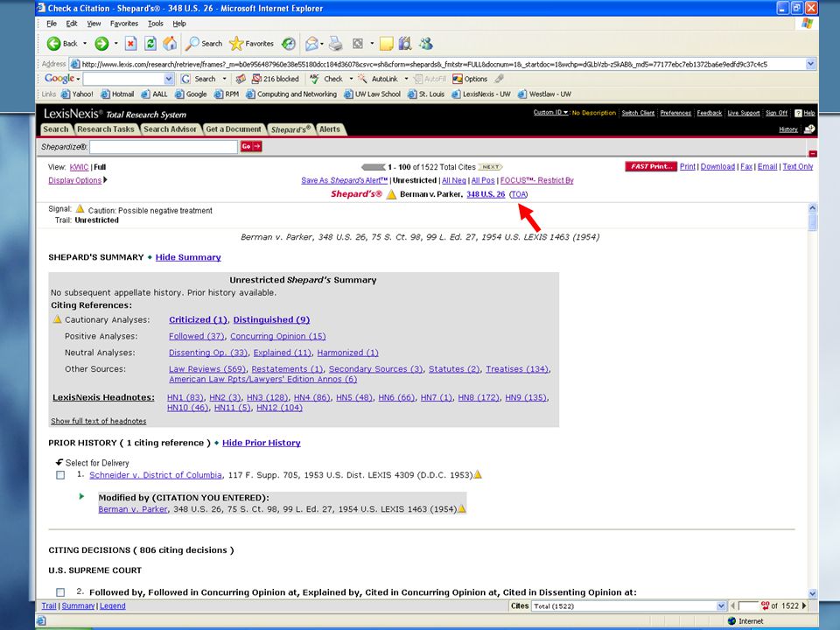
Task: Click the 216 blocked popup blocker icon
Action: coord(256,79)
